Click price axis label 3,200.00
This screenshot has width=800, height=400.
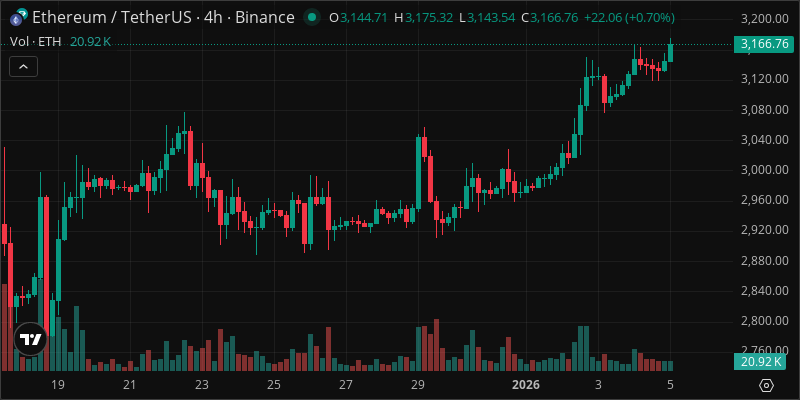[x=764, y=19]
